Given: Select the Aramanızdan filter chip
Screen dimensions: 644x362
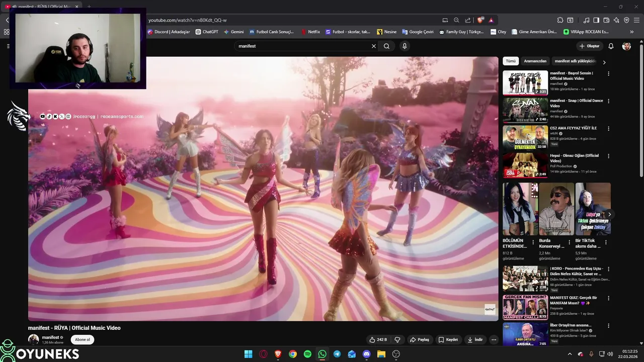Looking at the screenshot, I should (x=535, y=61).
